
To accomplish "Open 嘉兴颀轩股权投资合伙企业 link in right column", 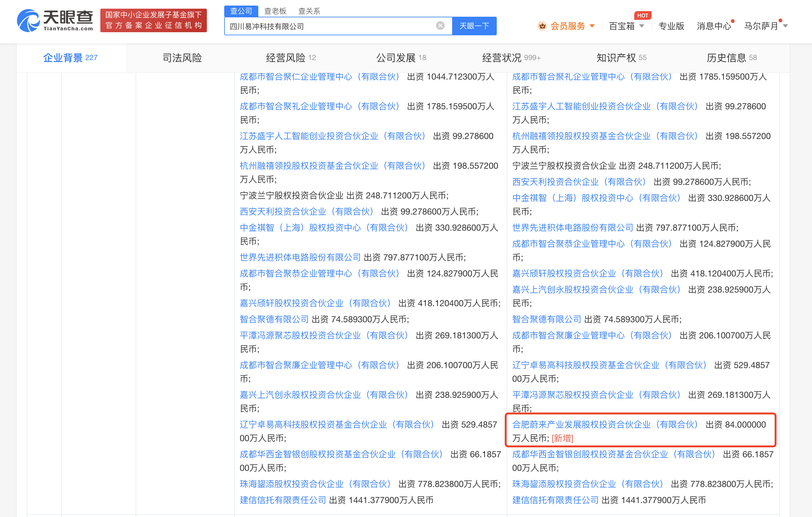I will pos(587,274).
